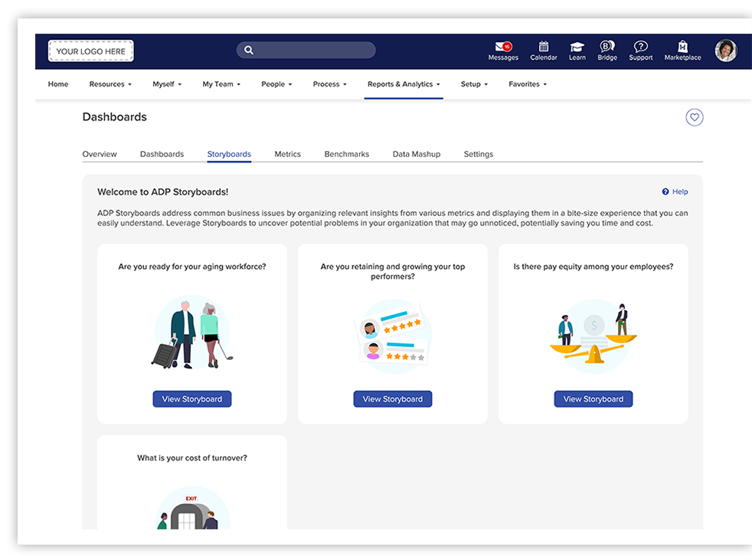
Task: Open the Marketplace bag icon
Action: [682, 47]
